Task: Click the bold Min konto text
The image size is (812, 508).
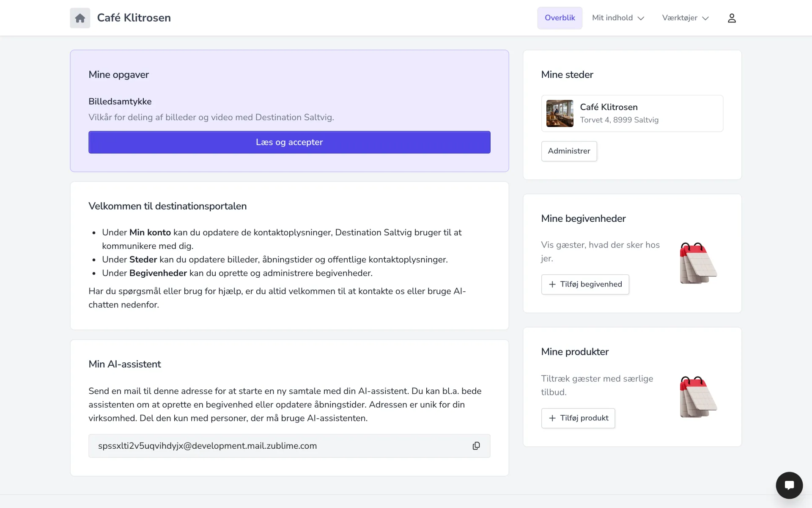Action: 150,232
